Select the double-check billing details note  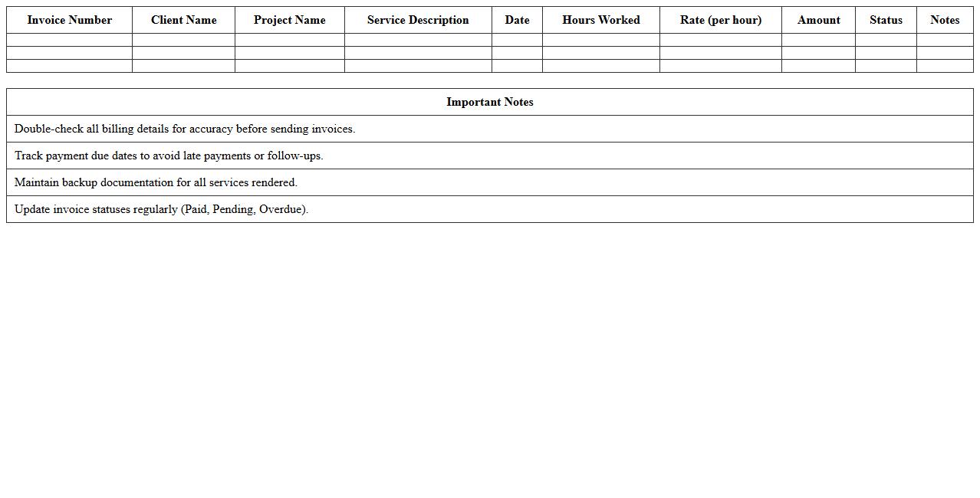tap(186, 129)
